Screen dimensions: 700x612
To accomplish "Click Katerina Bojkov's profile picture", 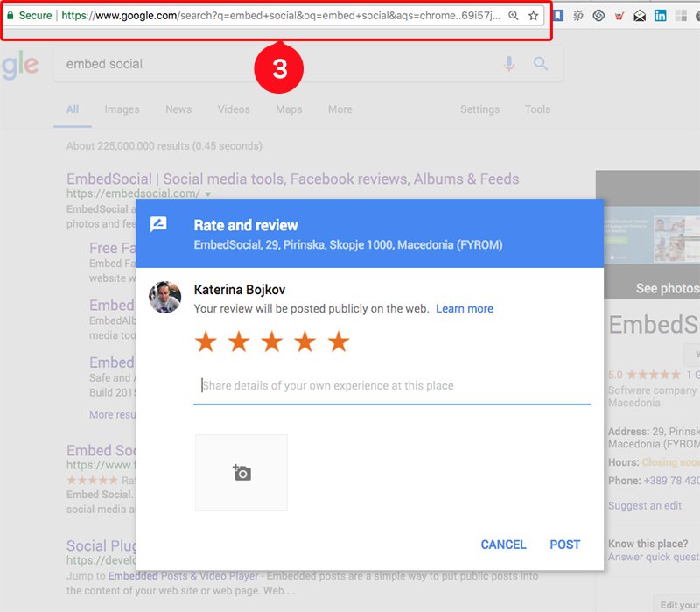I will point(165,297).
